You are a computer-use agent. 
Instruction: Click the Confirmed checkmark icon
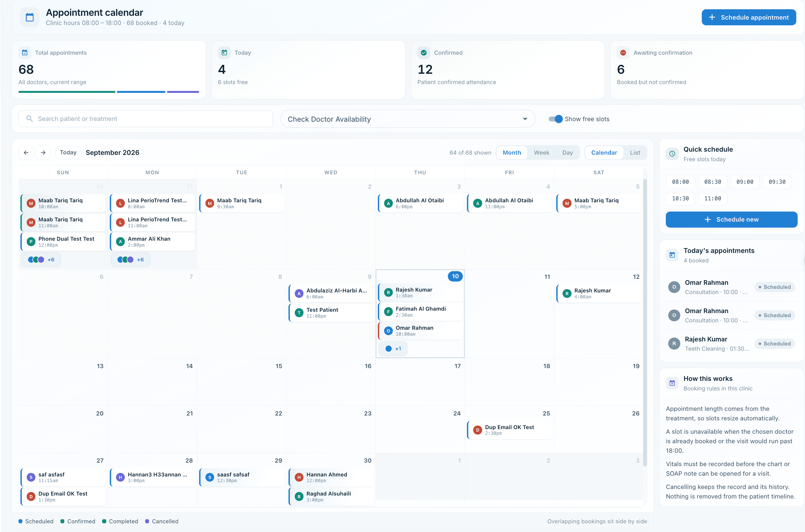click(424, 53)
